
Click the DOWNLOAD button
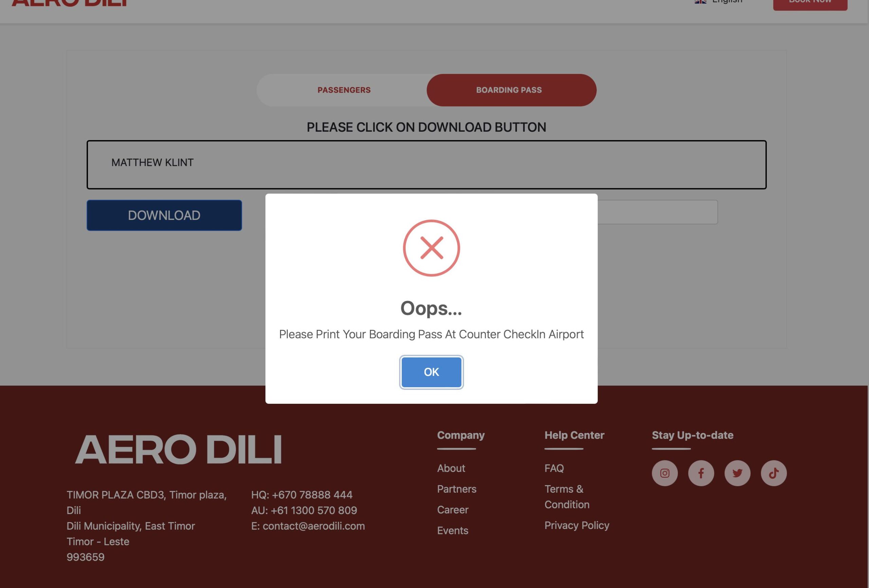[164, 215]
